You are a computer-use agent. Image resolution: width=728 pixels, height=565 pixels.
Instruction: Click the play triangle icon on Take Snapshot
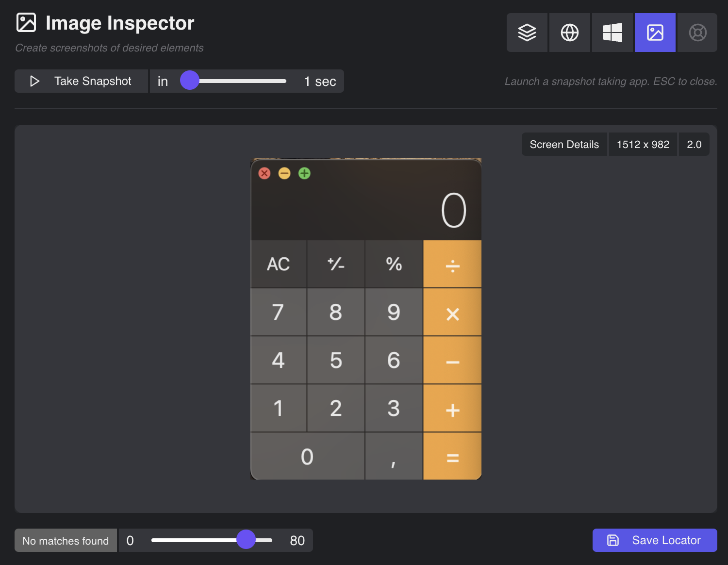point(34,81)
